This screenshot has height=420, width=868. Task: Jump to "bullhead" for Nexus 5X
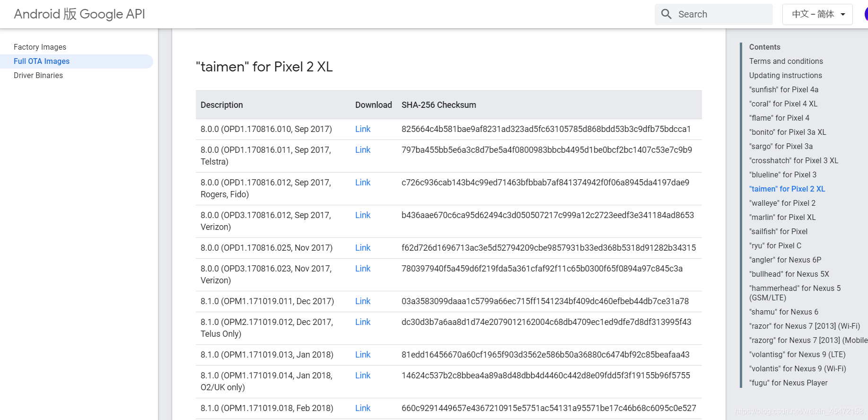(789, 274)
